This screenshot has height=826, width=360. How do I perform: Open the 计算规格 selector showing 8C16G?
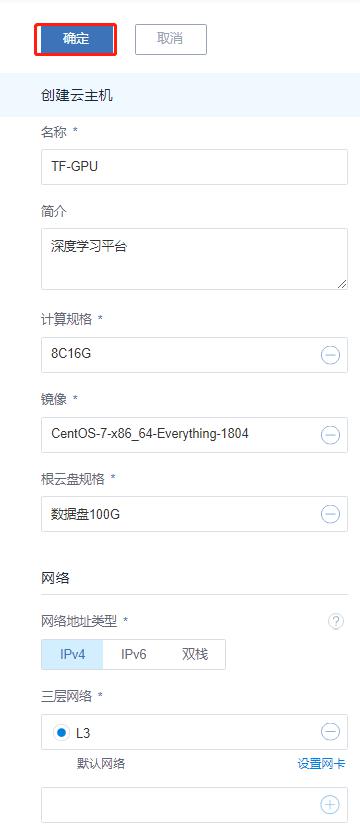(194, 355)
